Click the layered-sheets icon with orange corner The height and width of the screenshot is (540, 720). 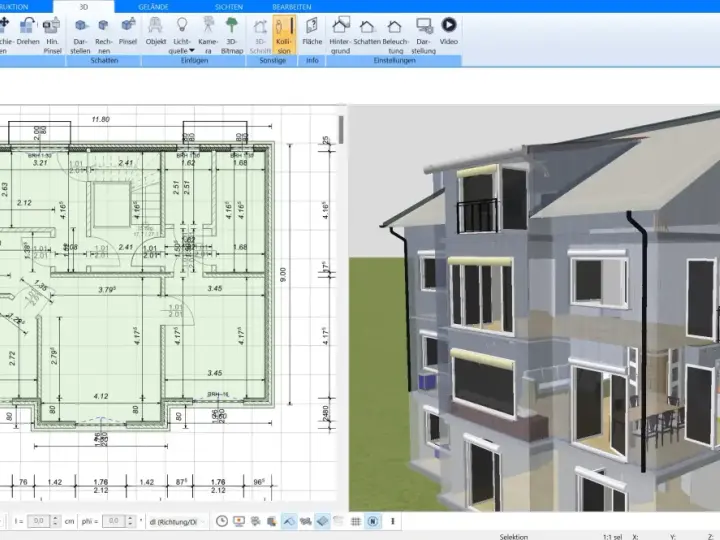click(x=272, y=521)
